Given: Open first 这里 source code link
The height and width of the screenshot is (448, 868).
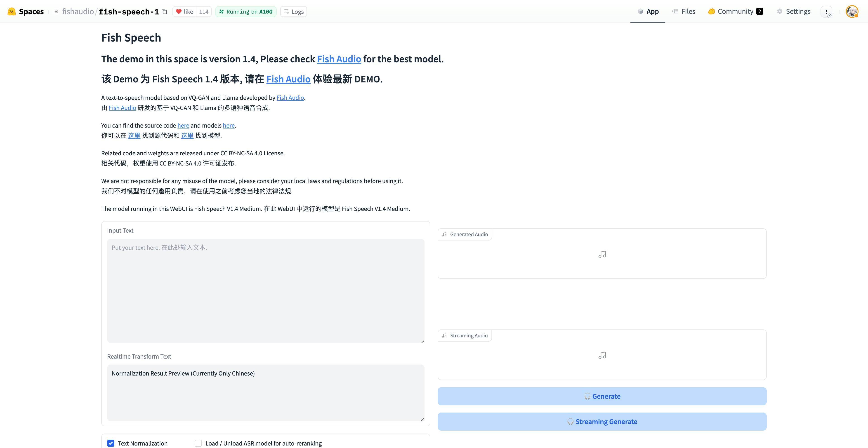Looking at the screenshot, I should (x=134, y=136).
